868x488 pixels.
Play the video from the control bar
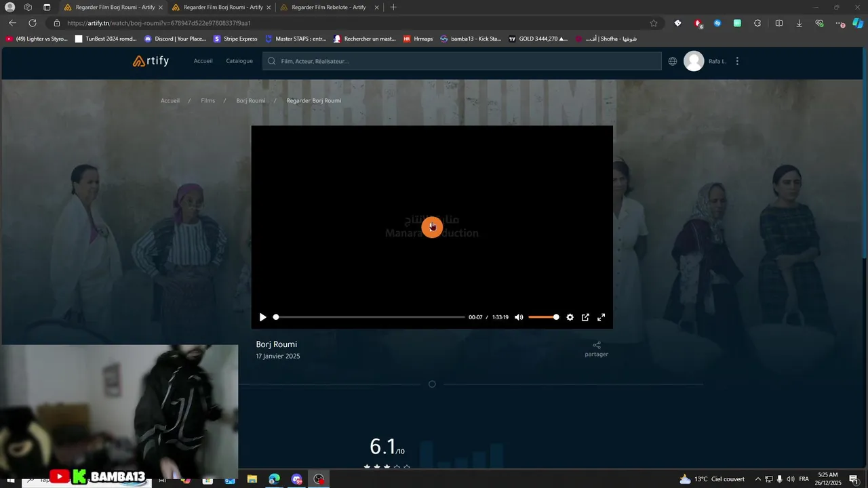(x=263, y=317)
